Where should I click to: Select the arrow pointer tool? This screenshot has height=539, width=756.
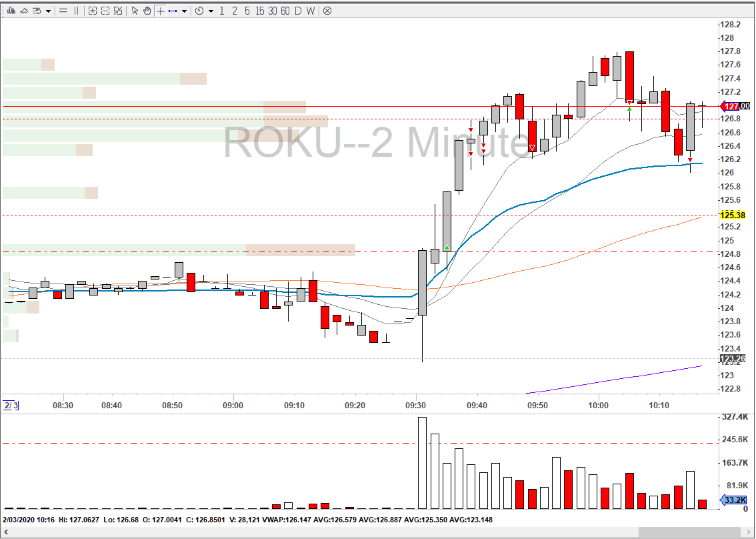[x=135, y=11]
